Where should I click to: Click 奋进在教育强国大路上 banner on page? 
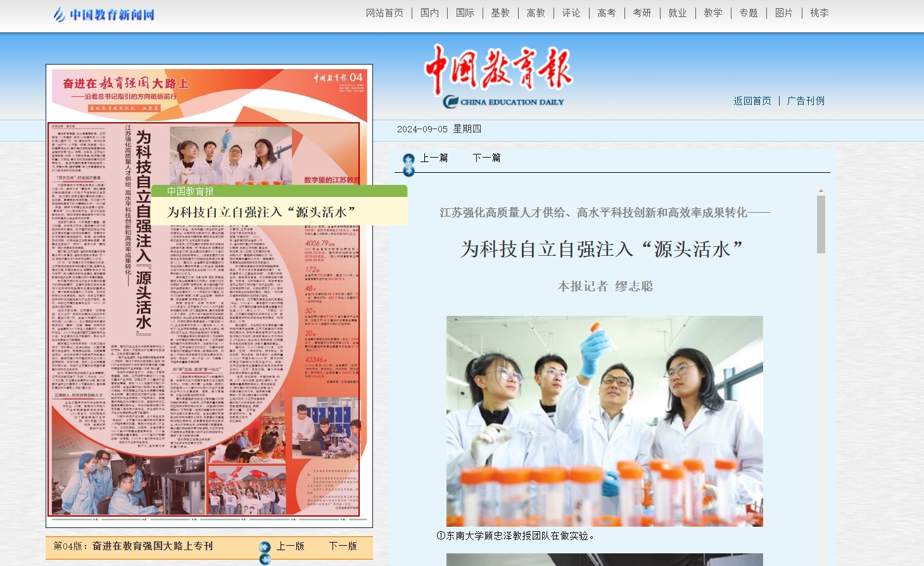point(126,83)
